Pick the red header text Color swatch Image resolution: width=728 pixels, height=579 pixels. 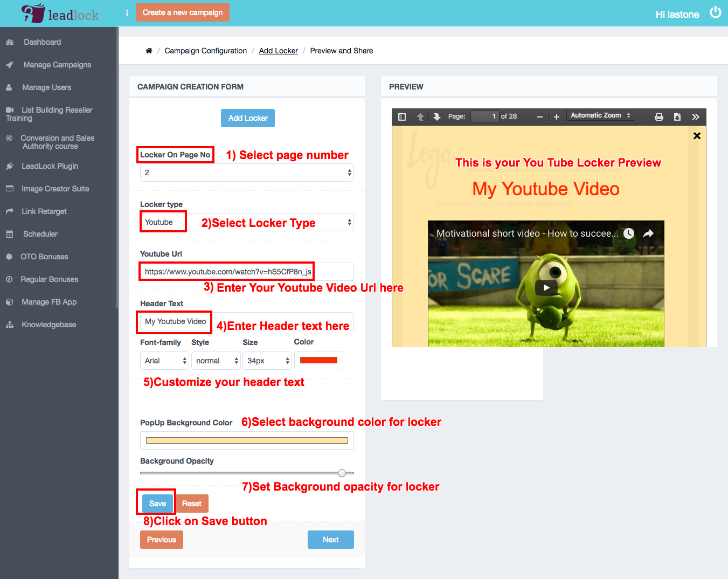pyautogui.click(x=318, y=361)
